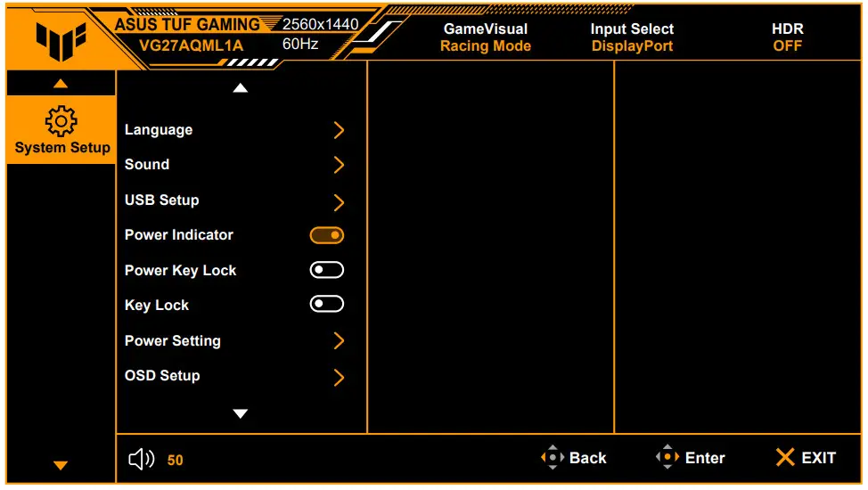The image size is (868, 490).
Task: Disable the Power Indicator toggle
Action: tap(326, 235)
